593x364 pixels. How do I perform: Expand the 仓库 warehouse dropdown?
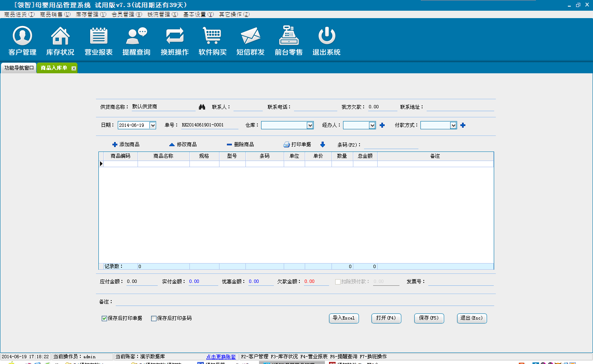(x=310, y=125)
